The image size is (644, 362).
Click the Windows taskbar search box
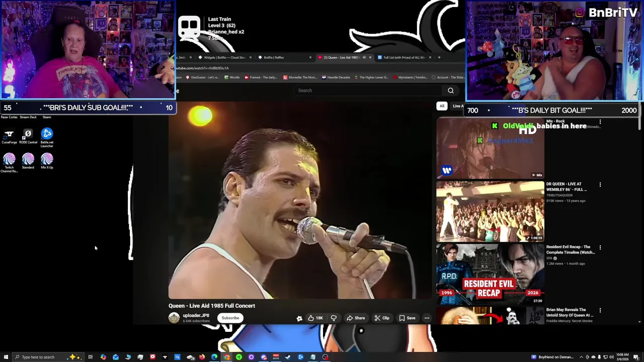(48, 357)
